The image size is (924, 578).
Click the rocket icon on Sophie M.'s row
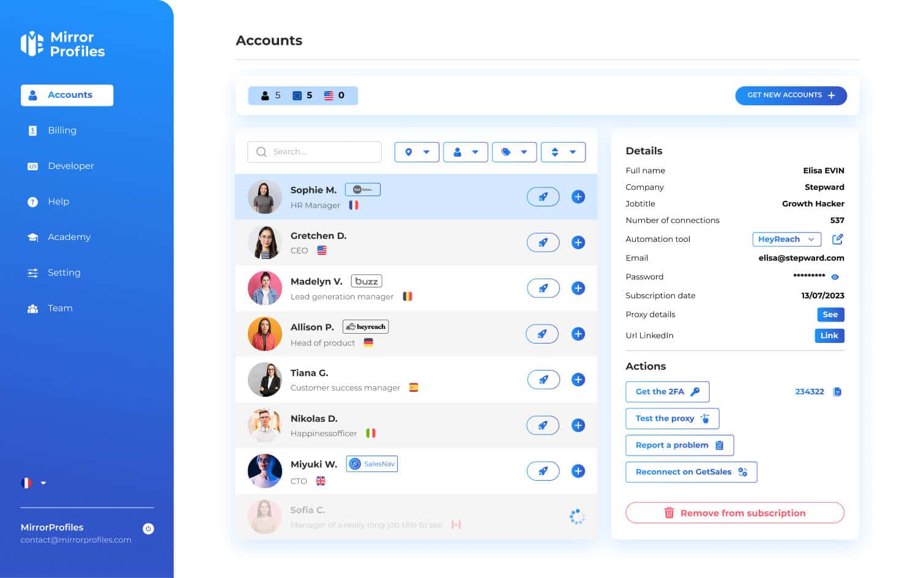543,197
